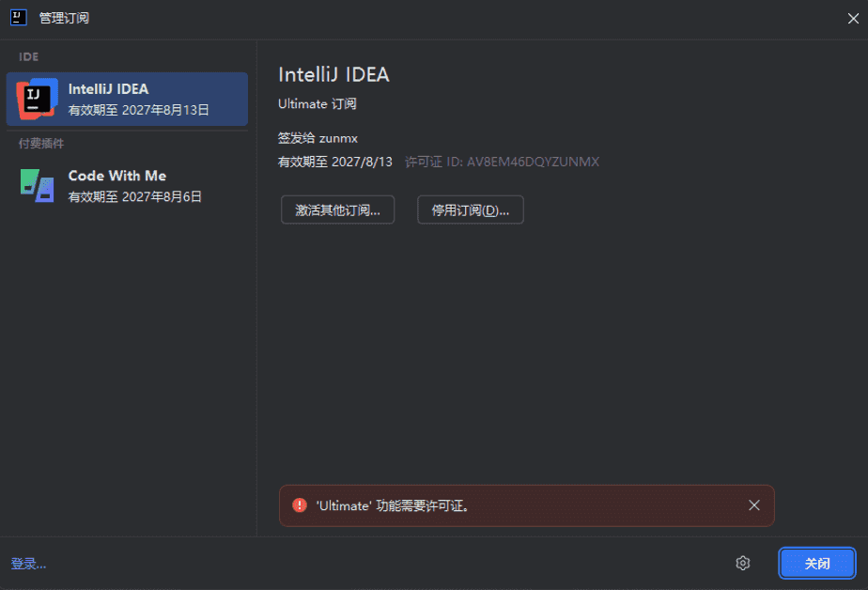Click the 管理订阅 window title
Image resolution: width=868 pixels, height=590 pixels.
[x=64, y=18]
